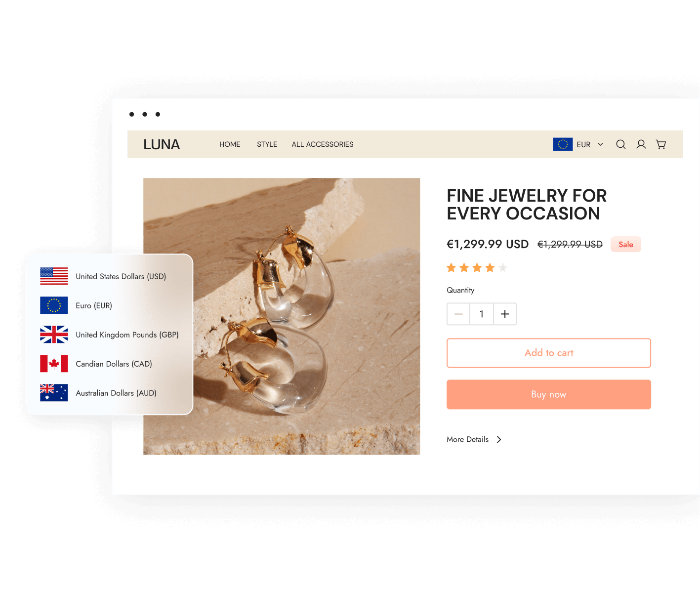Open the shopping cart icon
The height and width of the screenshot is (593, 700).
(661, 144)
